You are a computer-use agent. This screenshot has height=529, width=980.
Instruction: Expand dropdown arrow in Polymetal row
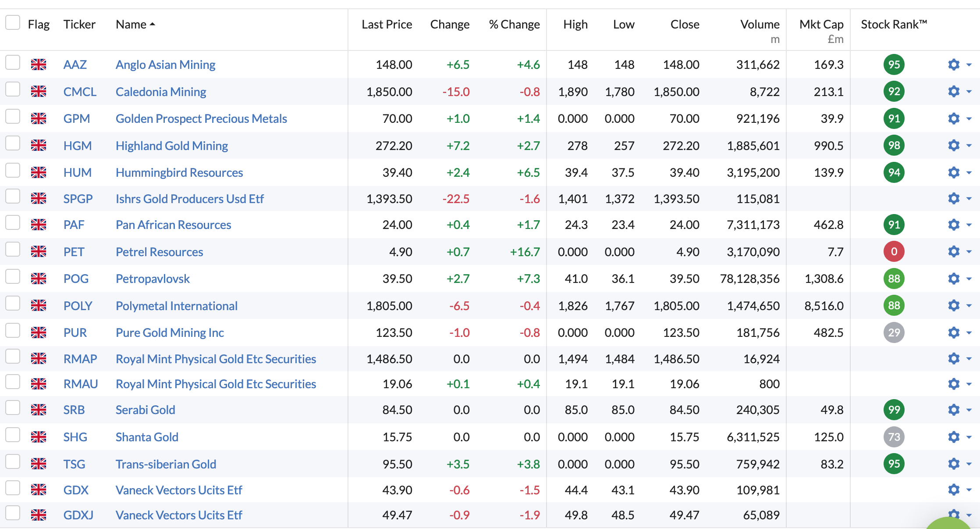click(969, 306)
